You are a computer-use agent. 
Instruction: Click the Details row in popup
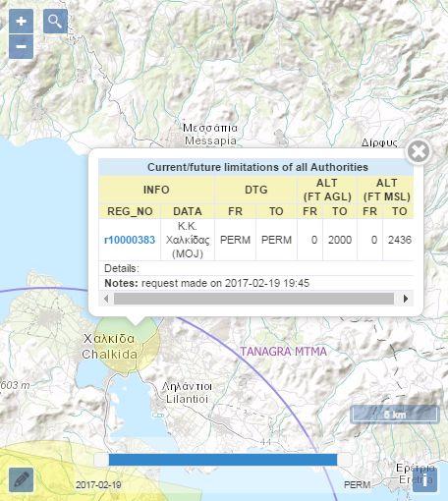256,268
